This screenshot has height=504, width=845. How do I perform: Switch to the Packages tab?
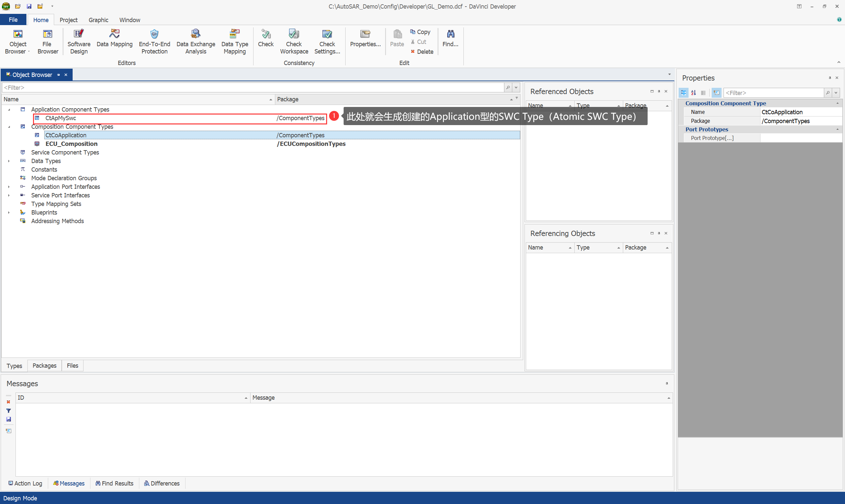pos(44,365)
